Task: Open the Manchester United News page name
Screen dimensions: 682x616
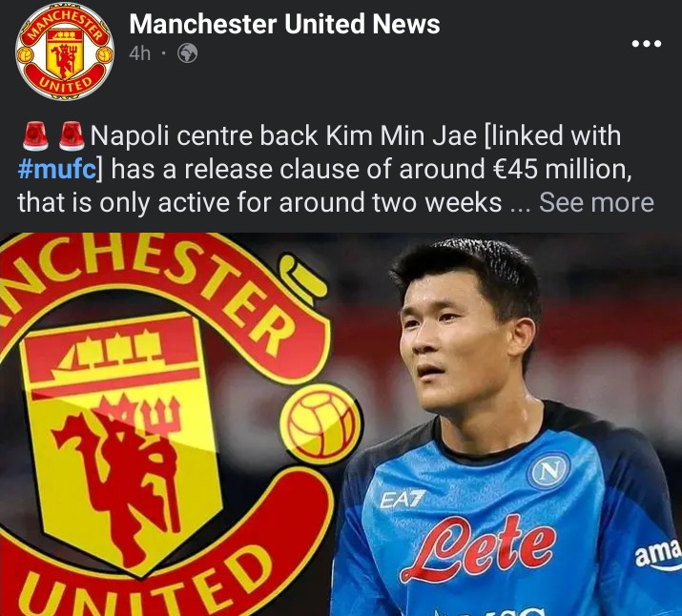Action: click(x=284, y=24)
